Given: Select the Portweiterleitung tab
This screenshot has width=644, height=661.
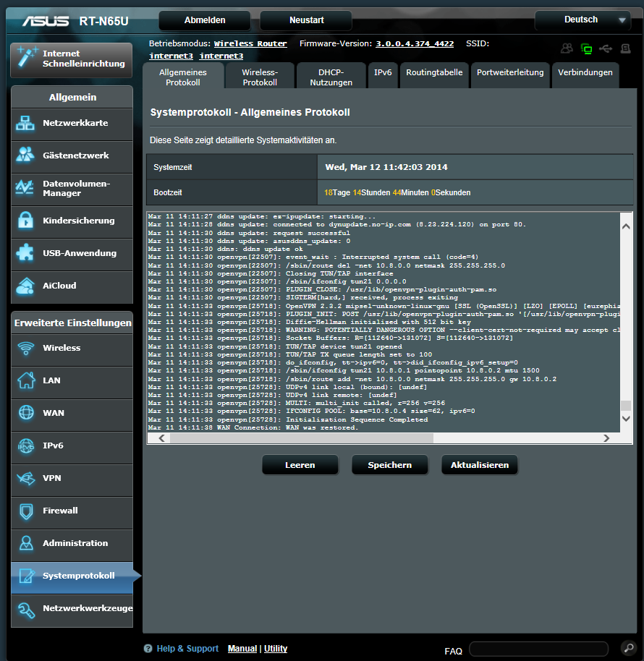Looking at the screenshot, I should click(x=510, y=73).
